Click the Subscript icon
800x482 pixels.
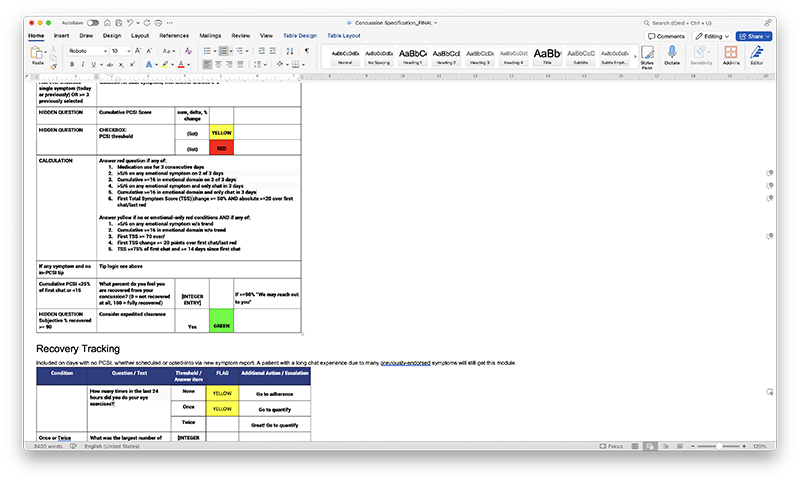(x=121, y=65)
